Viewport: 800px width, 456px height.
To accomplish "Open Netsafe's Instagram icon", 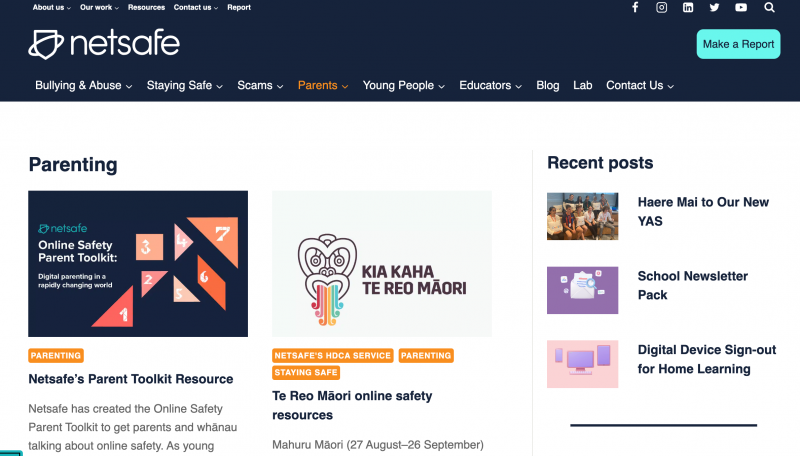I will (x=661, y=8).
